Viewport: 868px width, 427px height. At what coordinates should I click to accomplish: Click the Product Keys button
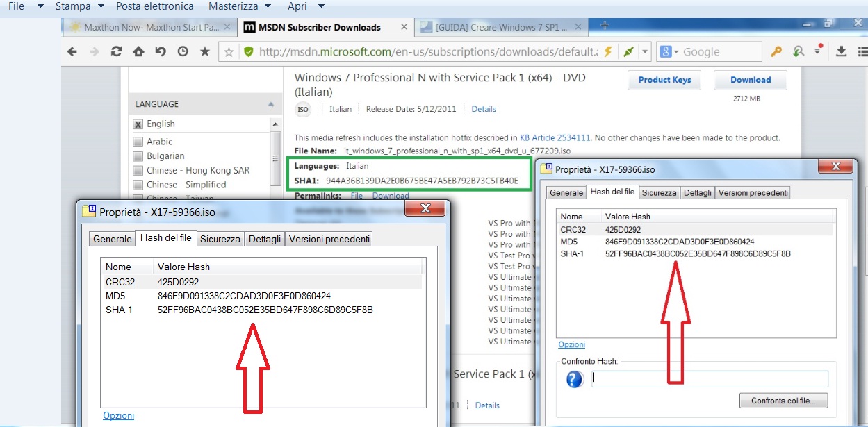point(664,80)
